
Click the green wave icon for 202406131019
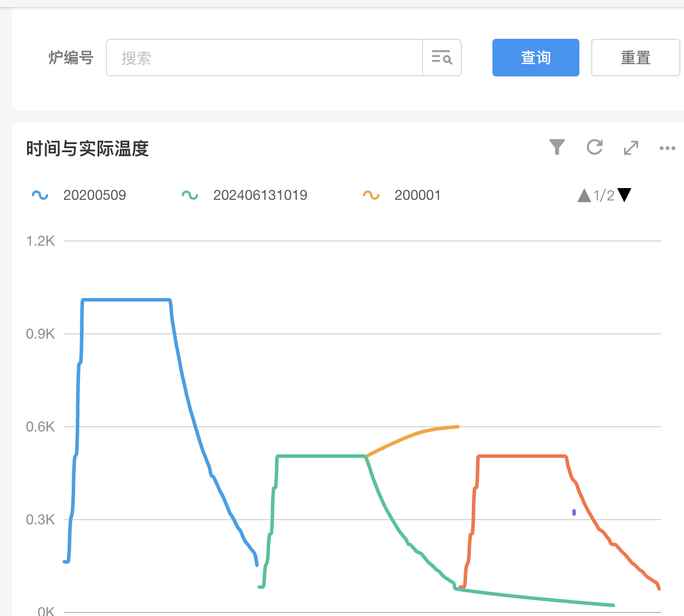click(x=190, y=195)
